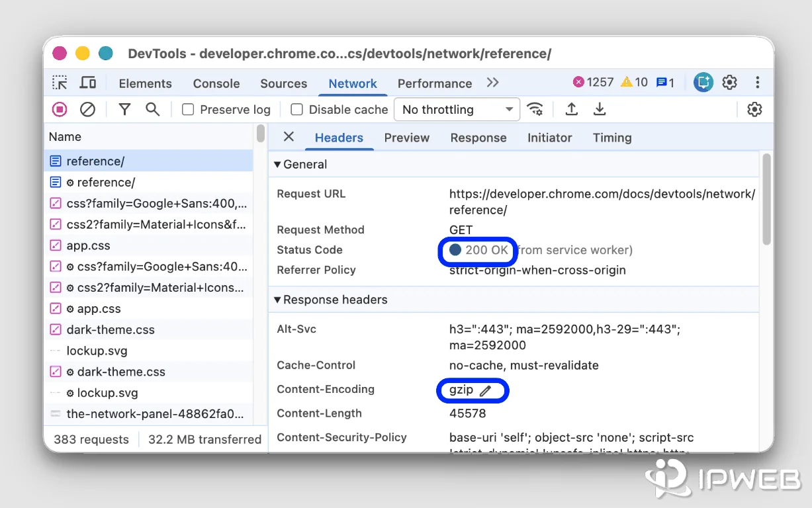
Task: Click the 1 issues counter
Action: [x=665, y=83]
